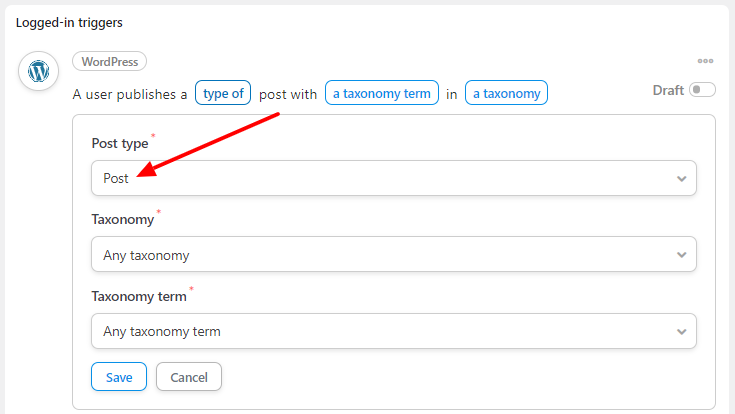The height and width of the screenshot is (414, 735).
Task: Open the three-dot trigger options menu
Action: click(705, 61)
